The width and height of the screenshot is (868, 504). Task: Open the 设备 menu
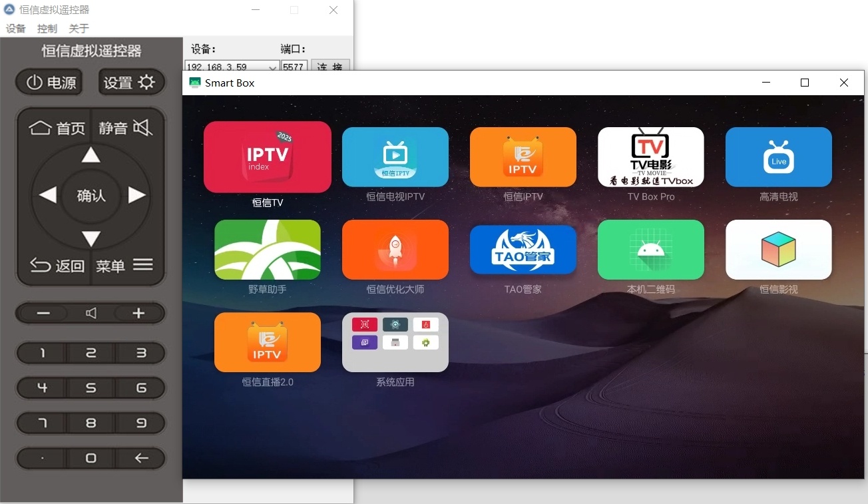[16, 29]
